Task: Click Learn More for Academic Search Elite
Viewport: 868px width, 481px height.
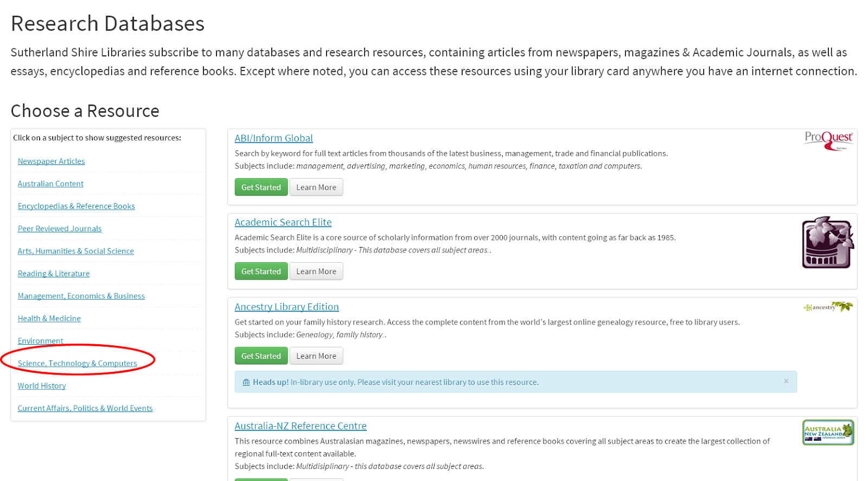Action: 316,271
